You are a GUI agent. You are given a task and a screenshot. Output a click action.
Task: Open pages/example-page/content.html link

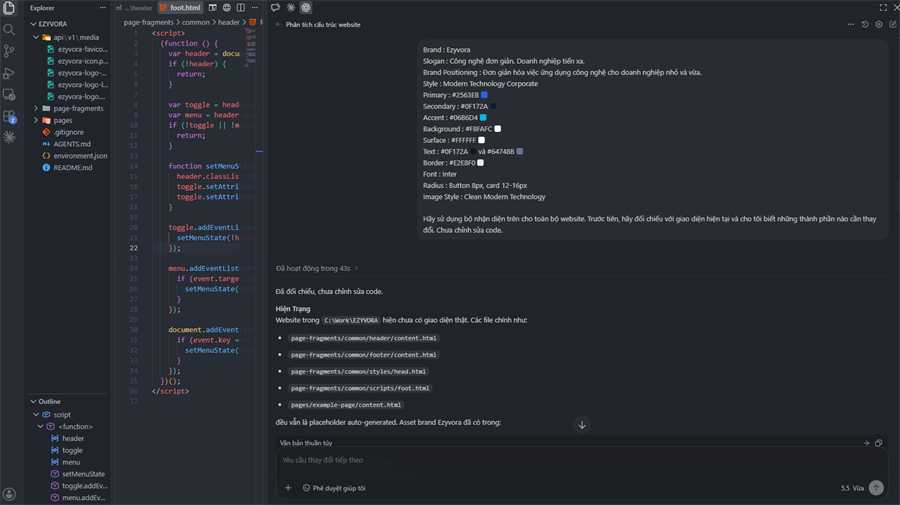[x=346, y=405]
